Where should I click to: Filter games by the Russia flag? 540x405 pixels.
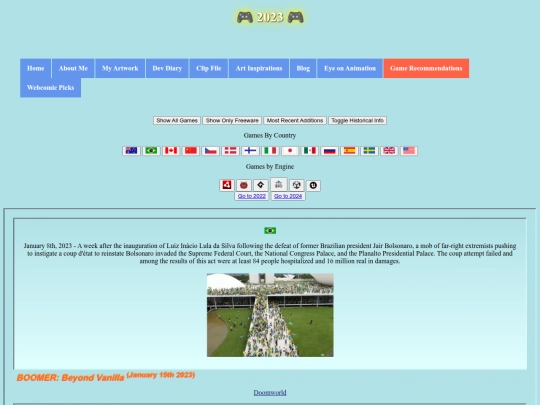click(x=330, y=151)
